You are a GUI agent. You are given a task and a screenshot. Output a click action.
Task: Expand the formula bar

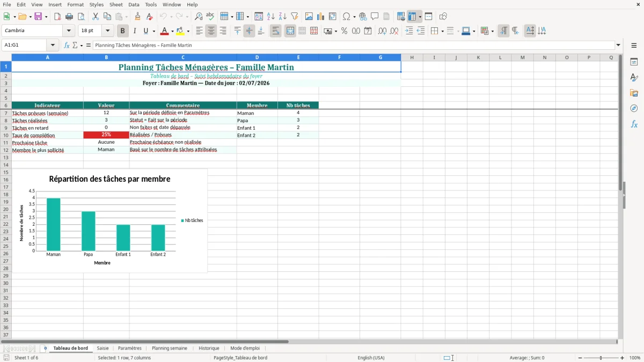pos(618,46)
